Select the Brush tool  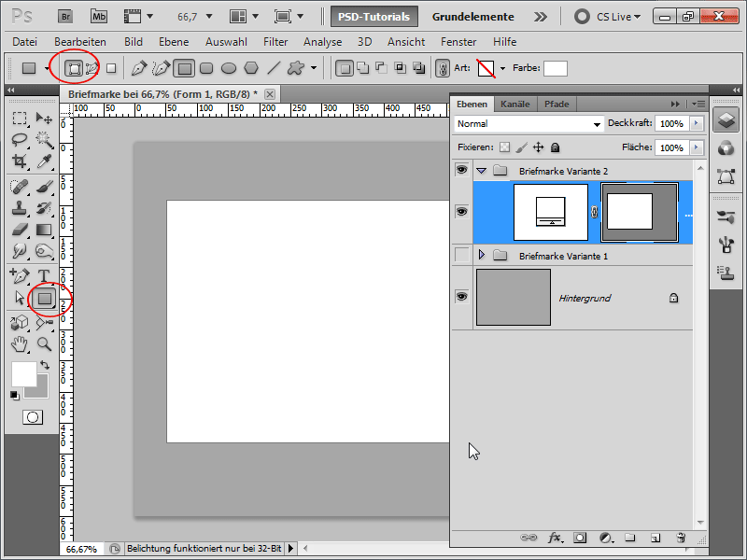pyautogui.click(x=44, y=187)
